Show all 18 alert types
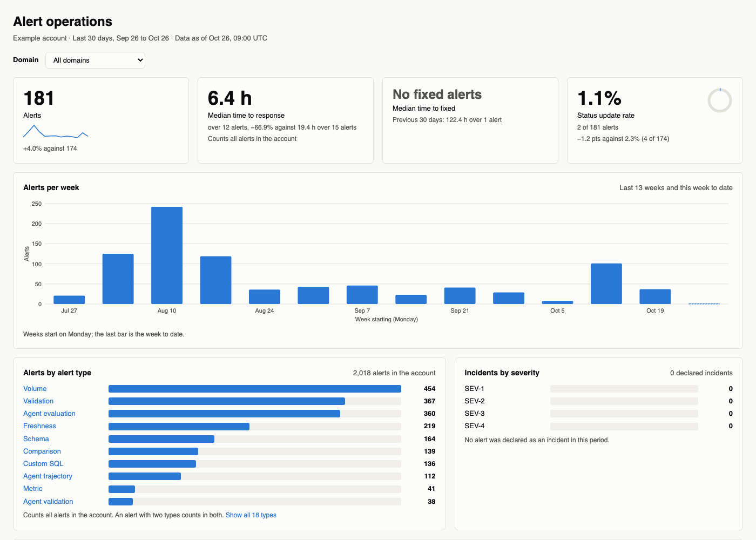756x540 pixels. point(251,515)
